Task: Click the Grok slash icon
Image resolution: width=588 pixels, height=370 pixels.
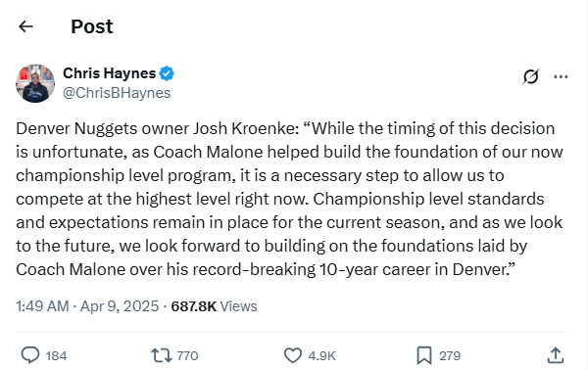Action: pos(530,76)
